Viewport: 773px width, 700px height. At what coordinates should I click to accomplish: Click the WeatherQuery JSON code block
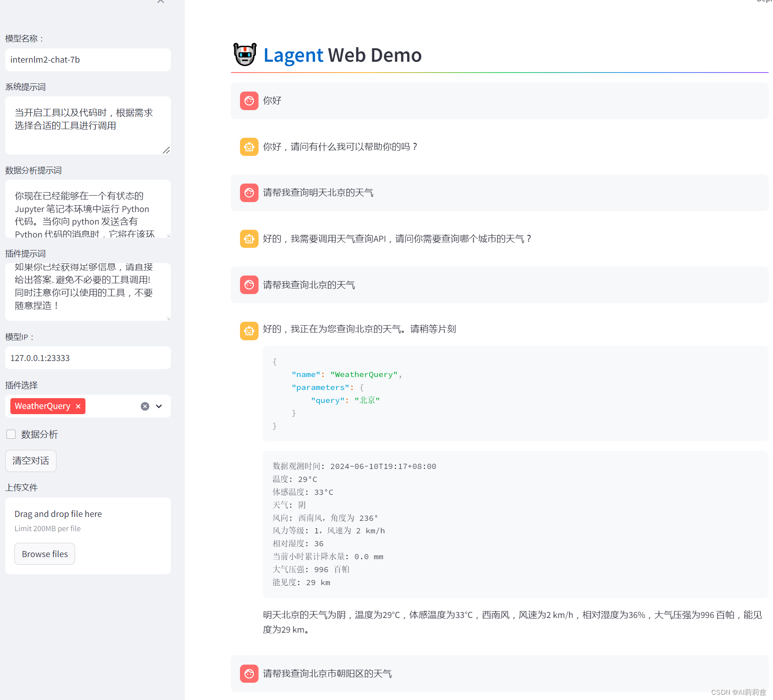tap(516, 394)
